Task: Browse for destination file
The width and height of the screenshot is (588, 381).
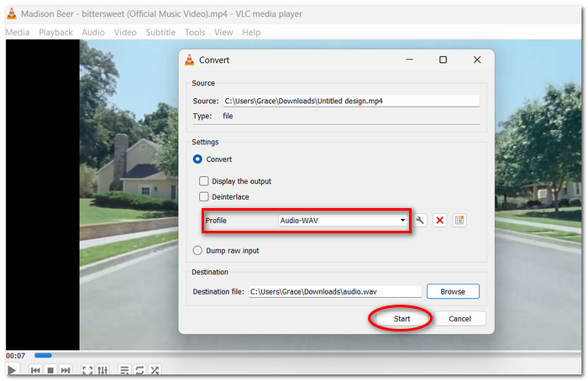Action: tap(453, 291)
